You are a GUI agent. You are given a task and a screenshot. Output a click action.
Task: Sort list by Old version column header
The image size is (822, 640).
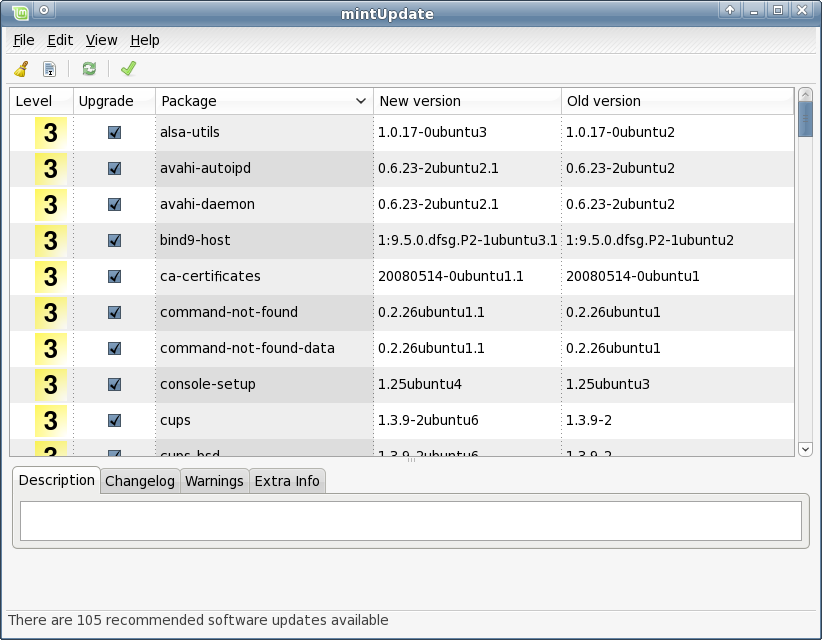[x=677, y=101]
